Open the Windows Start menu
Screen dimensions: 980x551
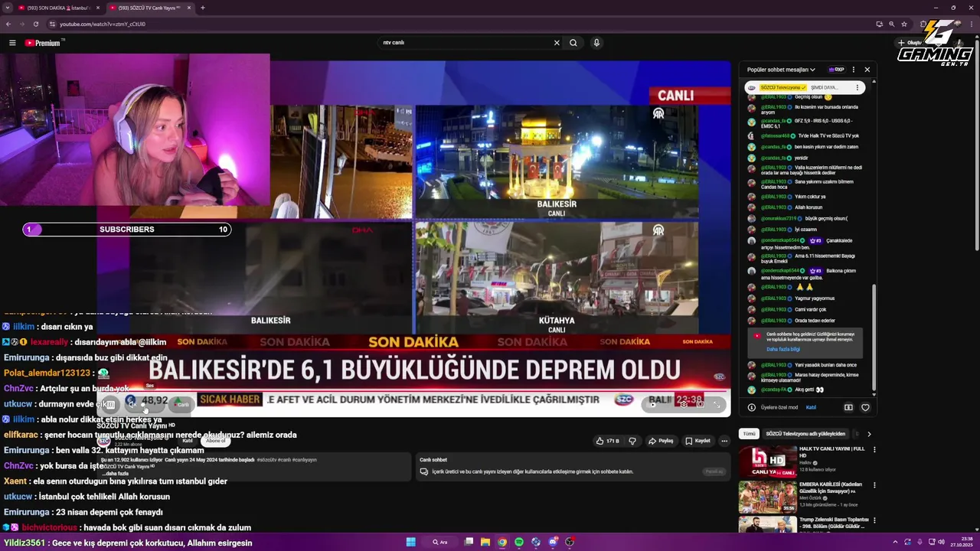point(410,542)
